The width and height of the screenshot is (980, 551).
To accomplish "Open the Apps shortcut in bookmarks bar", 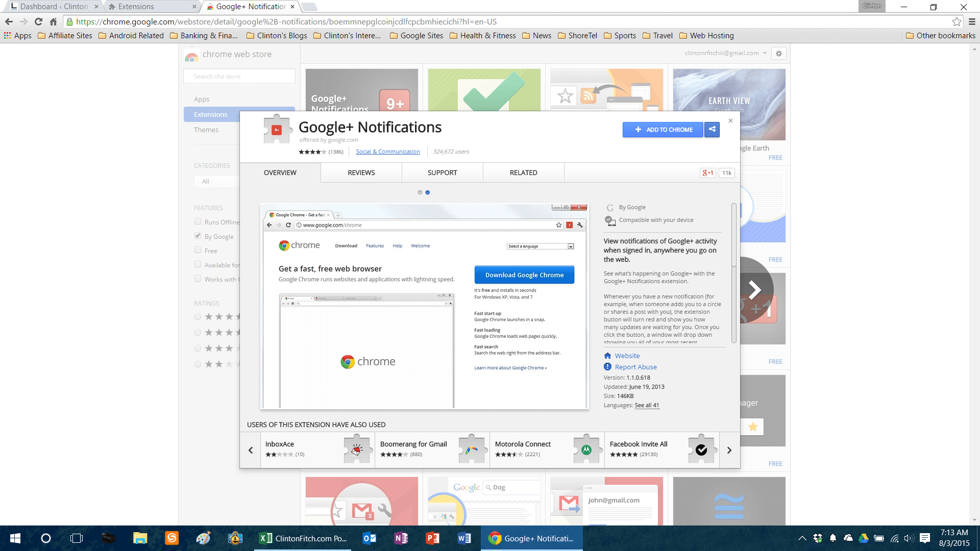I will [18, 36].
